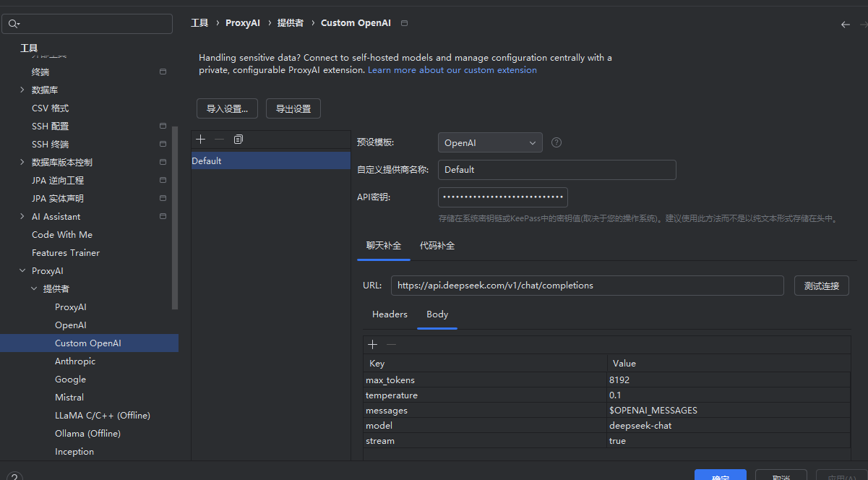The image size is (868, 480).
Task: Click 提供者 in the breadcrumb
Action: 291,23
